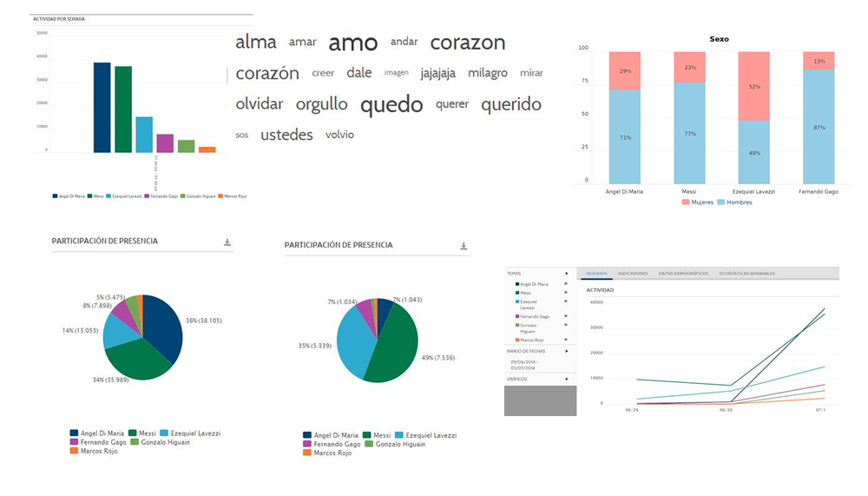Expand the Rango de Fechas section arrow

pos(566,351)
